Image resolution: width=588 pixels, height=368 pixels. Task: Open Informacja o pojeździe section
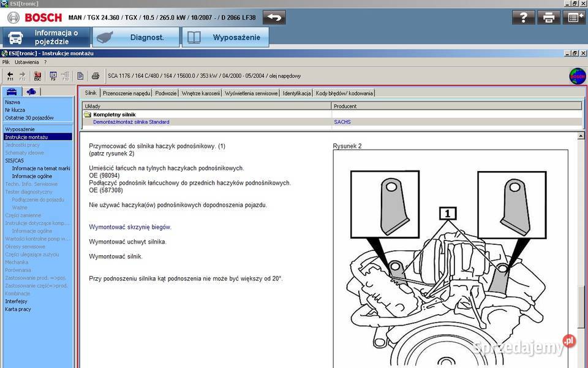click(x=47, y=37)
